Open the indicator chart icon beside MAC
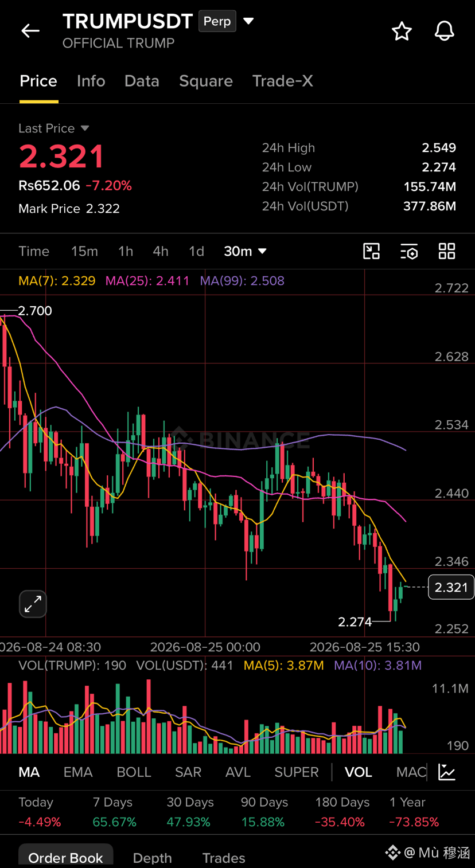This screenshot has height=868, width=475. click(x=447, y=772)
